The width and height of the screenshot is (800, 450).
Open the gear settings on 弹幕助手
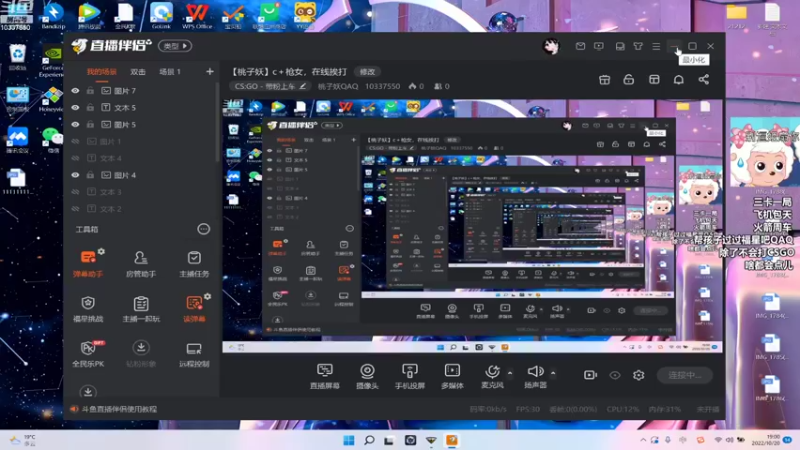(101, 251)
